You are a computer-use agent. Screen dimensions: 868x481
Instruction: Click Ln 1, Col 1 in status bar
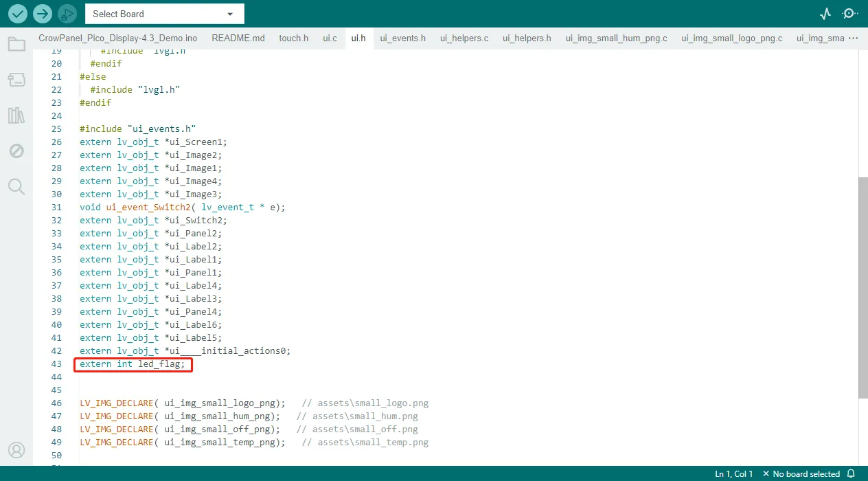click(x=733, y=474)
